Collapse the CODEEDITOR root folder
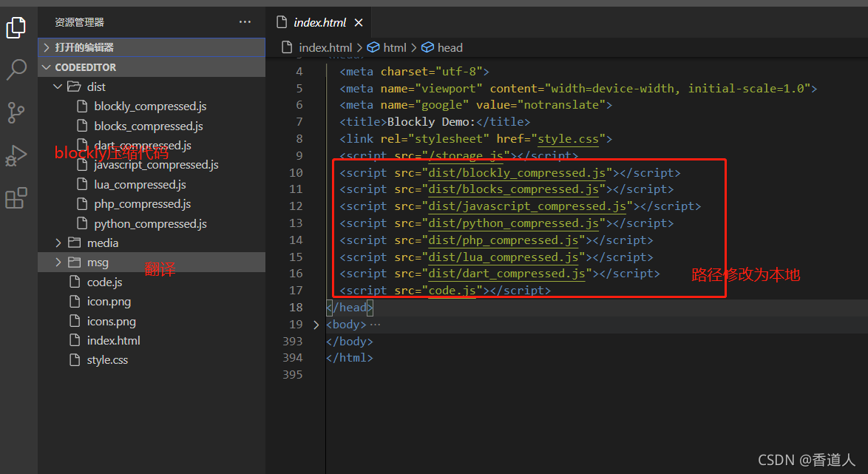This screenshot has height=474, width=868. (151, 67)
